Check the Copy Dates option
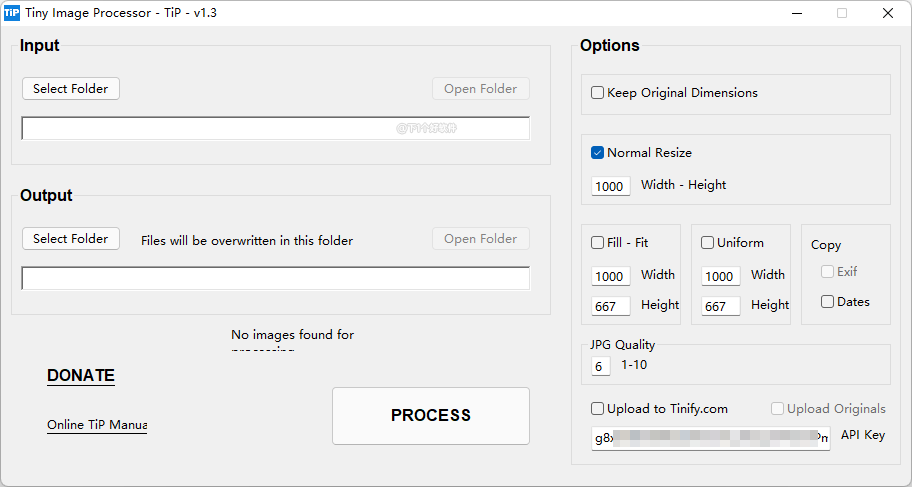The height and width of the screenshot is (487, 912). [x=828, y=302]
